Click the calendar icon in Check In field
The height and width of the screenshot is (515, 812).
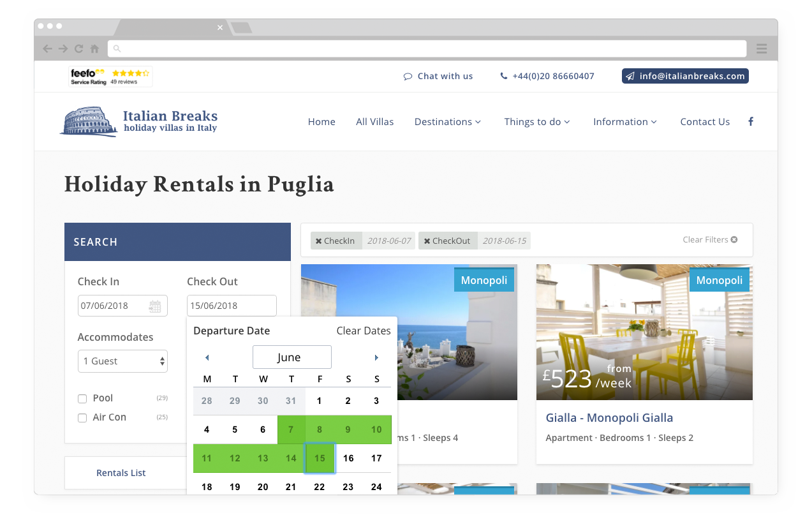click(155, 306)
